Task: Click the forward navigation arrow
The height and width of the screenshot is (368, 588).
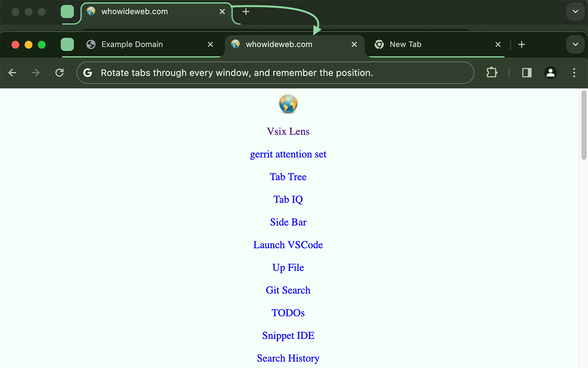Action: [x=35, y=73]
